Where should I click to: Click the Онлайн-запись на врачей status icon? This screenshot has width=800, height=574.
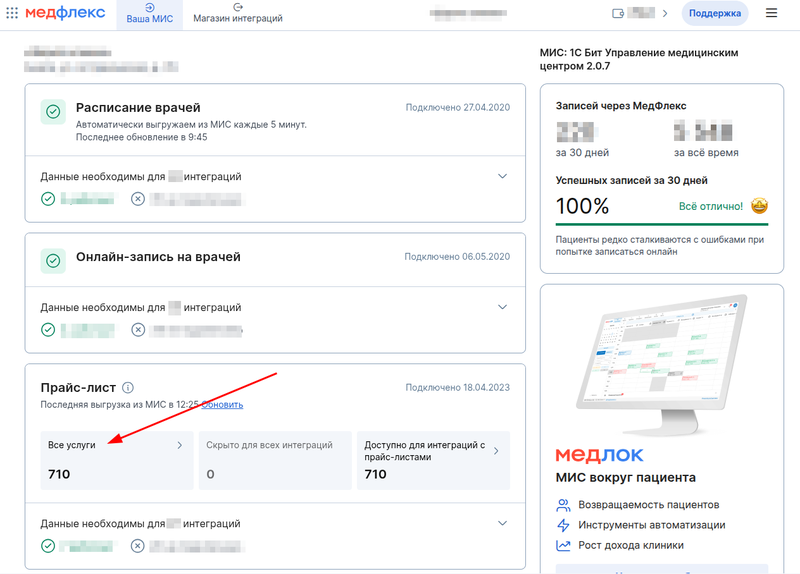point(53,261)
